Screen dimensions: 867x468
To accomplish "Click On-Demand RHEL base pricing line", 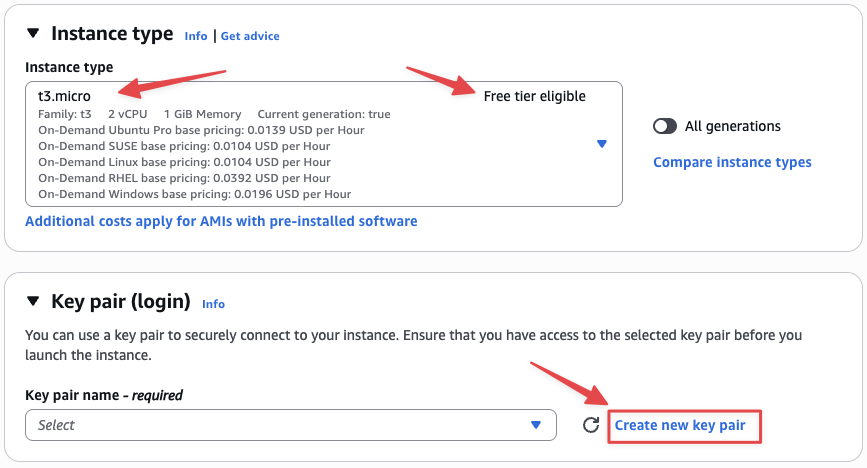I will point(184,178).
